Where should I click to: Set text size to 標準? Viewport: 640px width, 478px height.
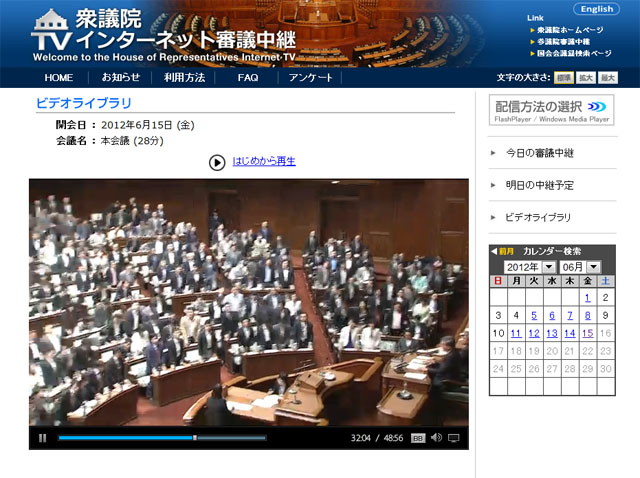coord(563,77)
